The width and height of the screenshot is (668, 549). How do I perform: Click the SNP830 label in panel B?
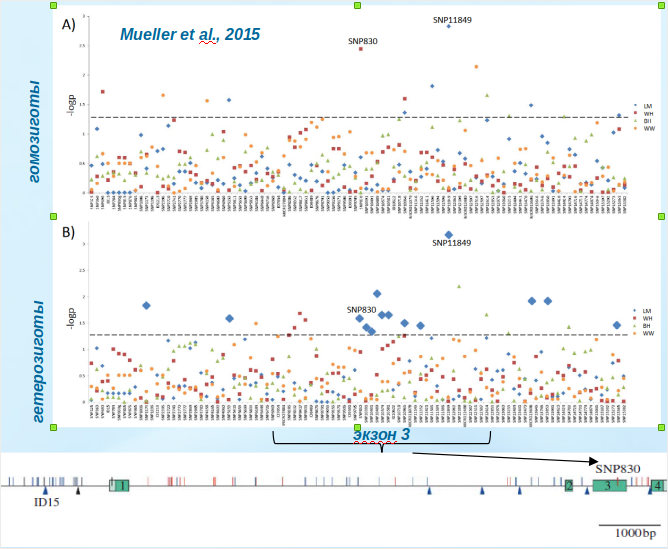pos(361,310)
